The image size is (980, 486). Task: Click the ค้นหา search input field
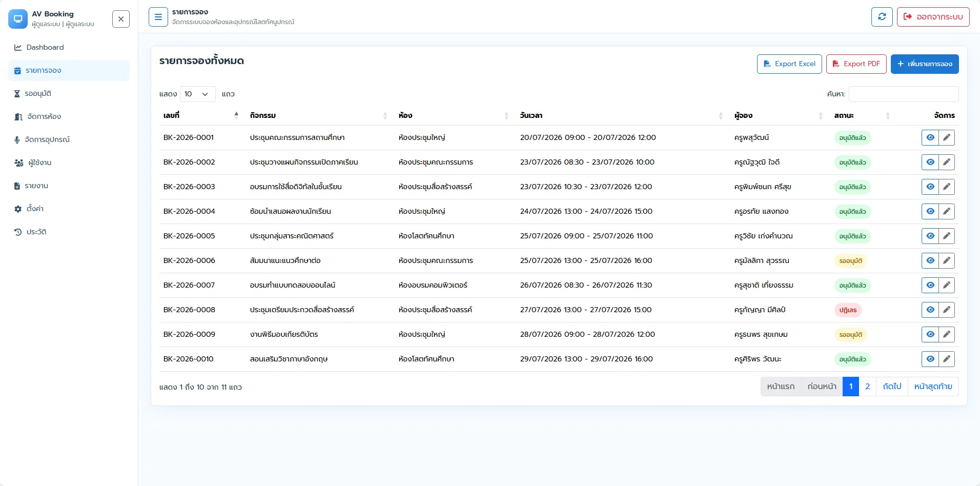904,94
